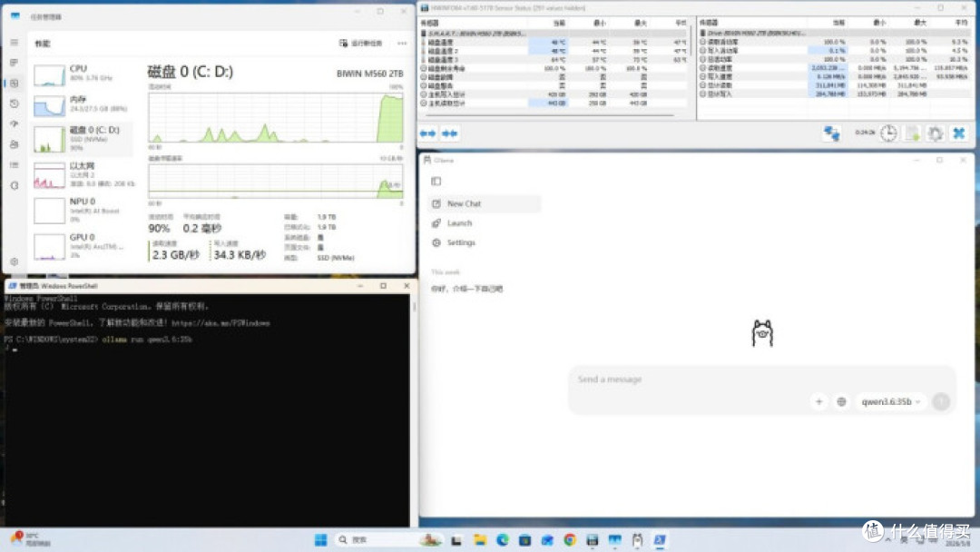Click the 0.2 毫秒 response time value

click(x=201, y=228)
